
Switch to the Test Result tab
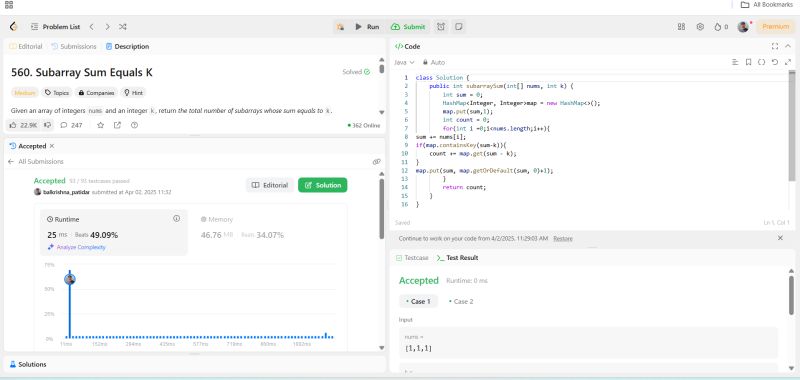[457, 258]
